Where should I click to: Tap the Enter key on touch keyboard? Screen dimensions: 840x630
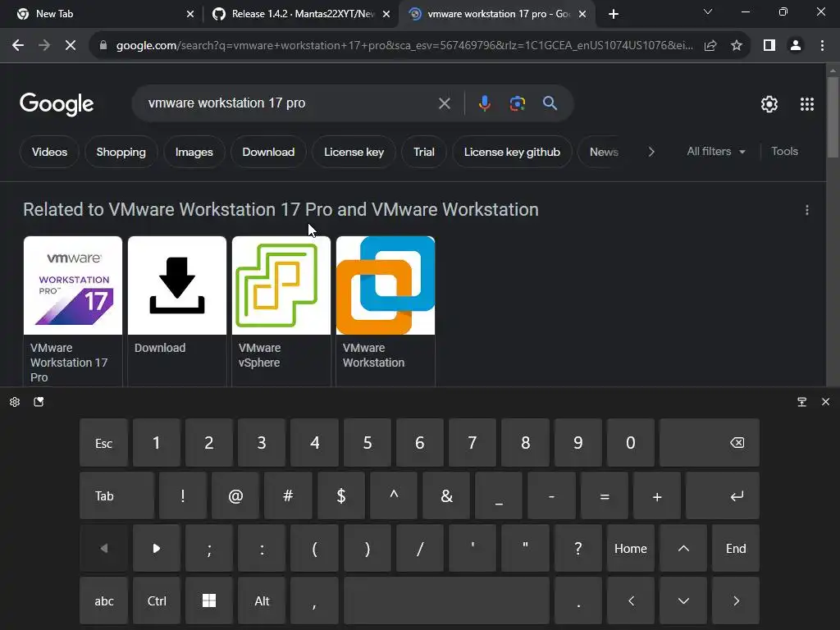(x=723, y=496)
